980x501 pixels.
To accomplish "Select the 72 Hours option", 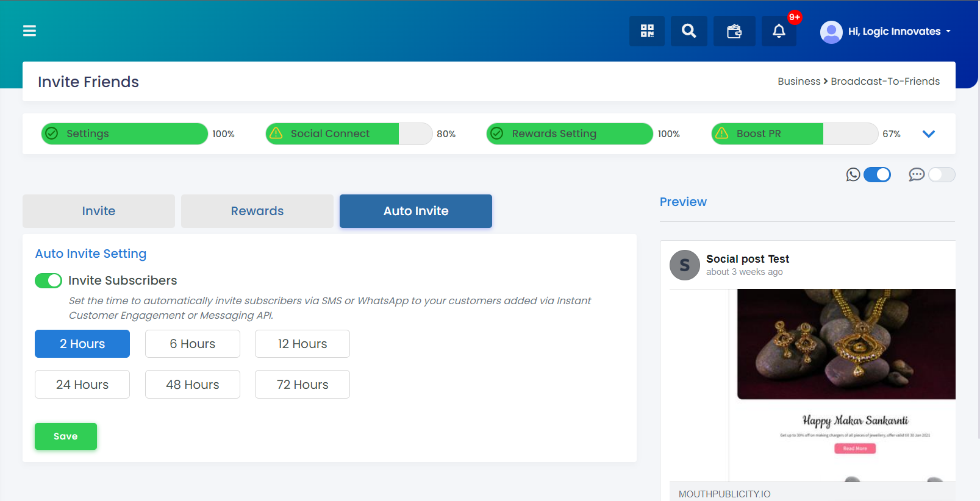I will tap(302, 385).
